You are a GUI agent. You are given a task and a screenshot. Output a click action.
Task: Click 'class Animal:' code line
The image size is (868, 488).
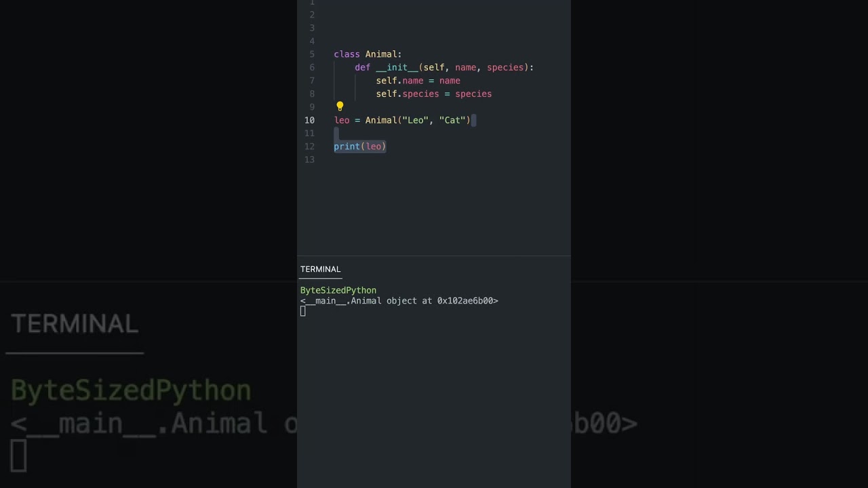tap(368, 54)
